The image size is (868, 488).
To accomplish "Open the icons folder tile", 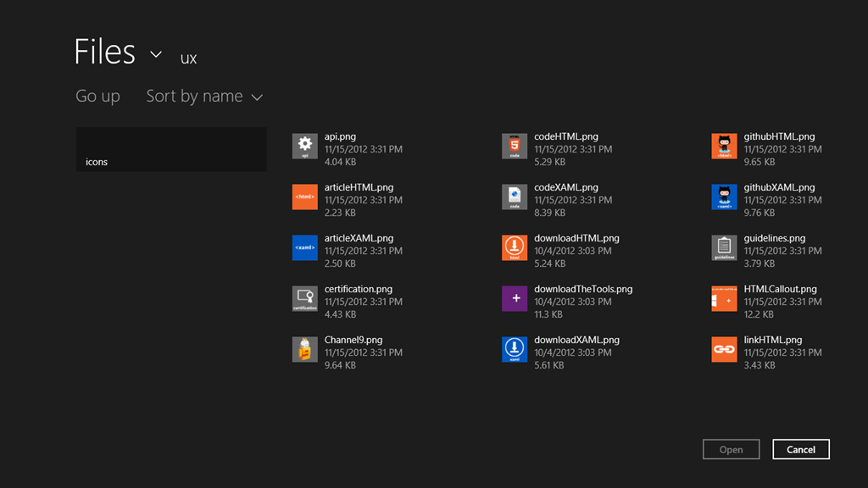I will click(171, 150).
